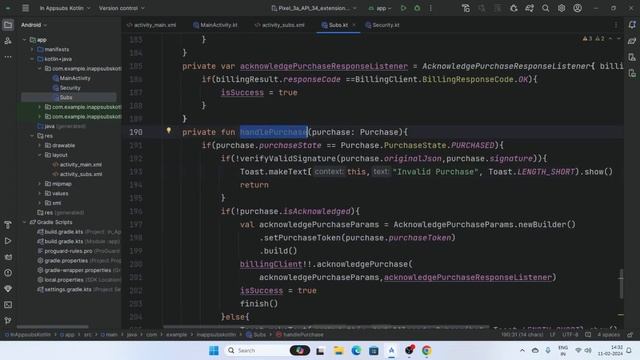Image resolution: width=640 pixels, height=360 pixels.
Task: Click the 4 spaces indent status entry
Action: [x=609, y=335]
